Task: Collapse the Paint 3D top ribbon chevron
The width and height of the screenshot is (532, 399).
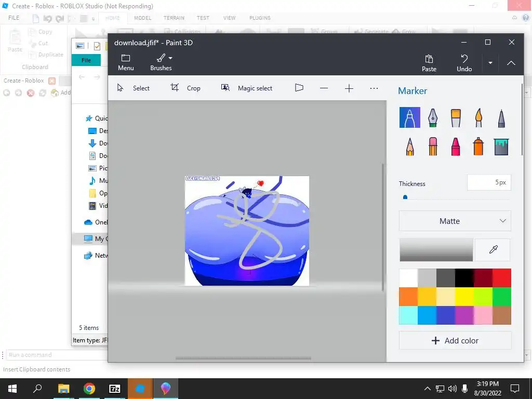Action: click(x=511, y=63)
